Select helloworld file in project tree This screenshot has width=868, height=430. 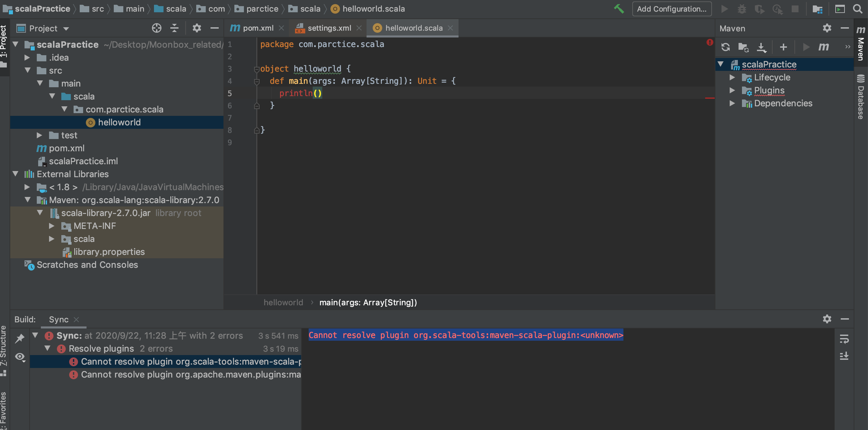117,122
